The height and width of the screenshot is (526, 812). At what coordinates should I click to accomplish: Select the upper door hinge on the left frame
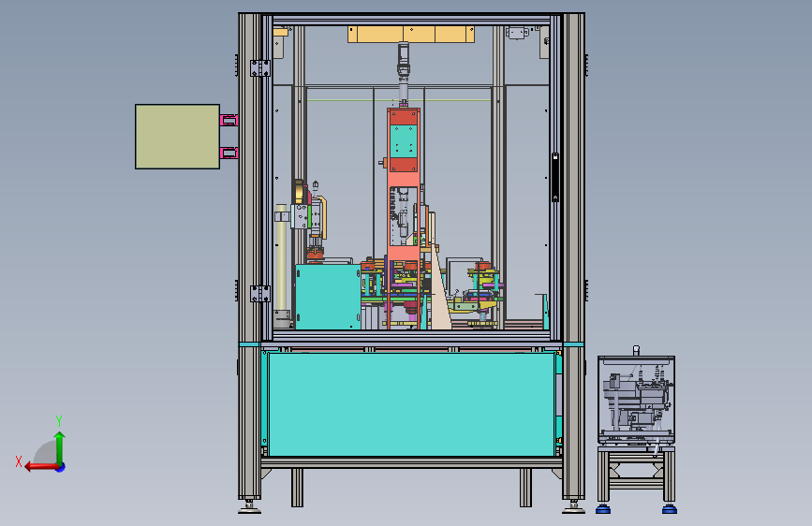click(260, 68)
